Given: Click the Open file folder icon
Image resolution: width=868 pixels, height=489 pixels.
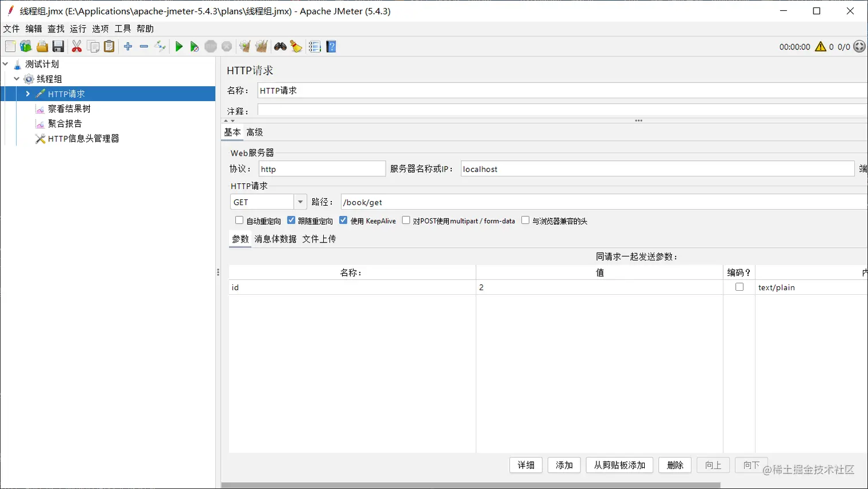Looking at the screenshot, I should point(42,47).
